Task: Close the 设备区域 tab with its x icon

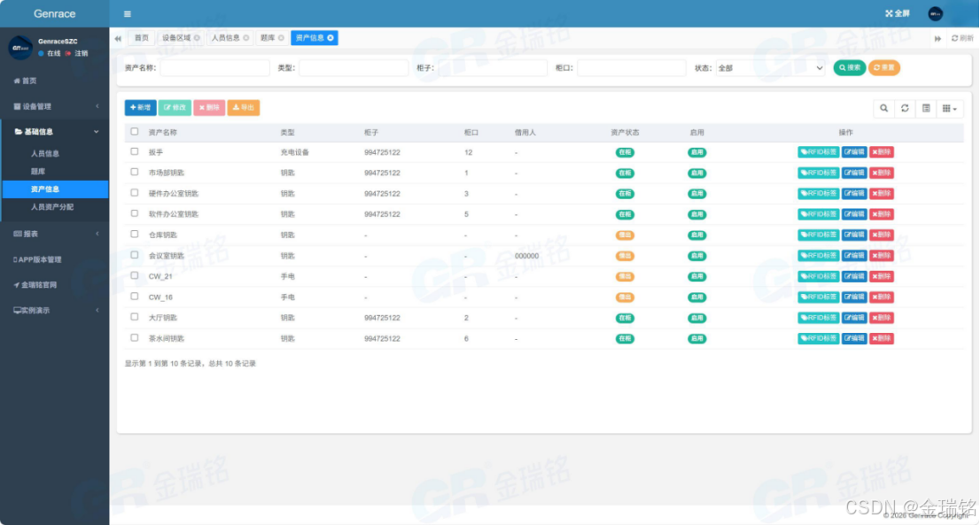Action: coord(197,38)
